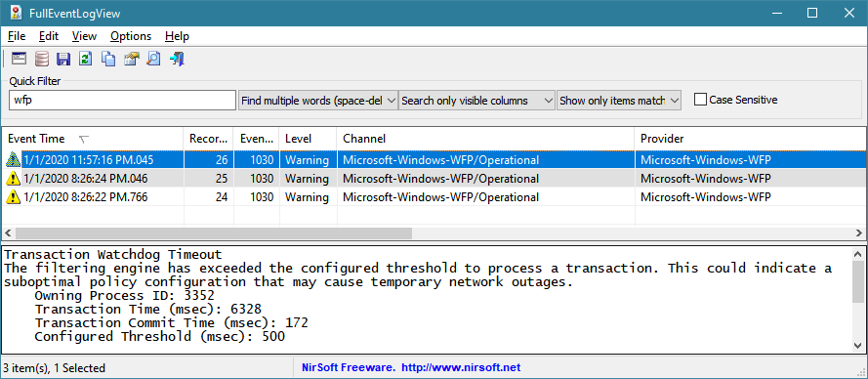Open the Help menu
The height and width of the screenshot is (379, 868).
click(177, 36)
